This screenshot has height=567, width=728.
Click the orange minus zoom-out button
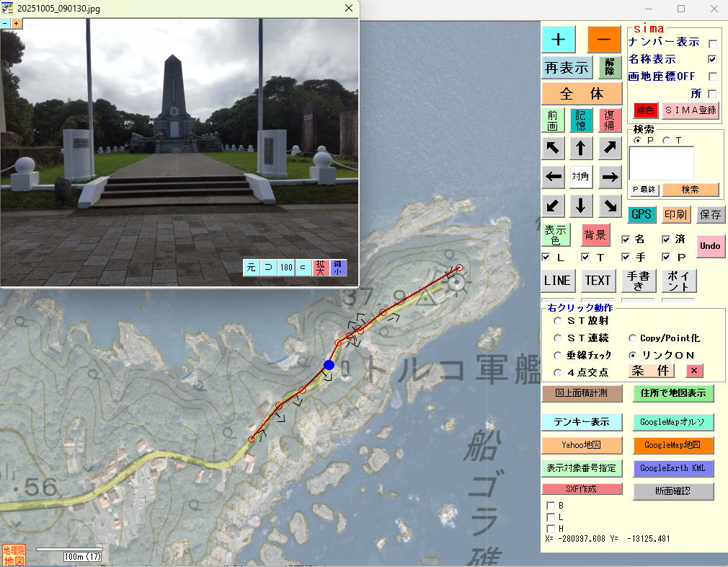(604, 38)
